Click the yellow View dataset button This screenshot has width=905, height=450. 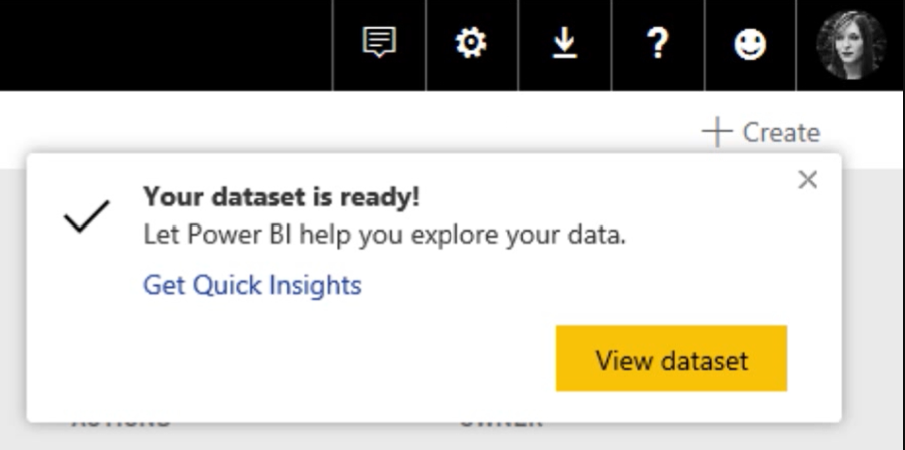click(671, 358)
